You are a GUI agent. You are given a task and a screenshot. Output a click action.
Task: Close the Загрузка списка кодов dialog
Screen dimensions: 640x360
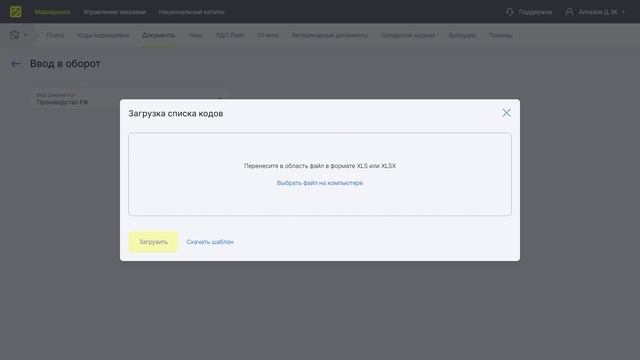tap(507, 113)
